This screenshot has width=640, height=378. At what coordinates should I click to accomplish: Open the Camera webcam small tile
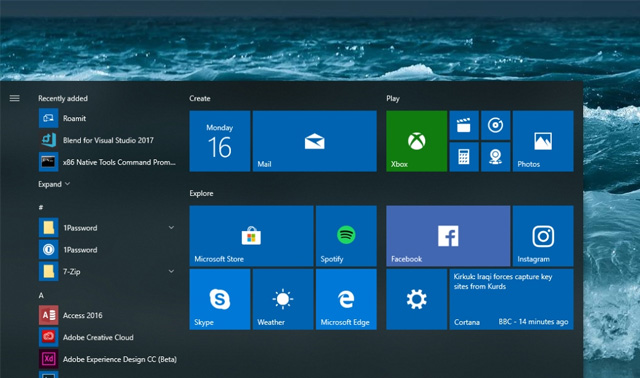point(496,157)
